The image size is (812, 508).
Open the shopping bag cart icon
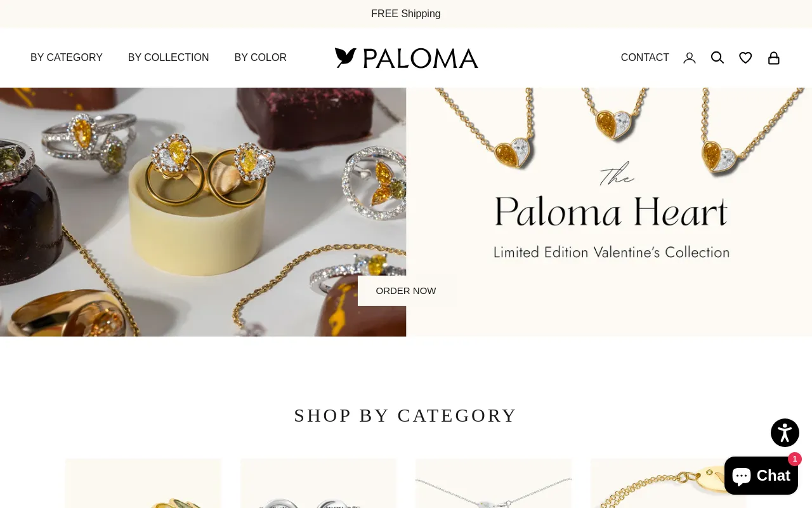pyautogui.click(x=774, y=58)
